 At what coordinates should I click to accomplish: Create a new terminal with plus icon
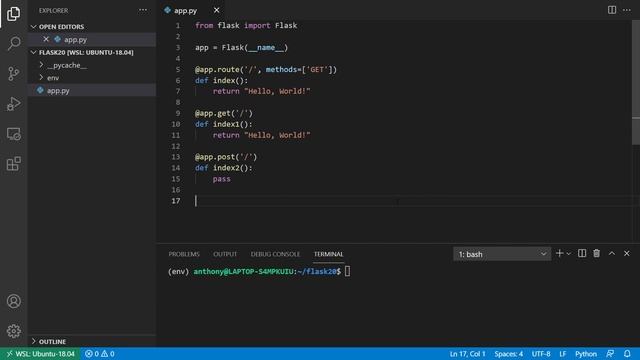559,253
